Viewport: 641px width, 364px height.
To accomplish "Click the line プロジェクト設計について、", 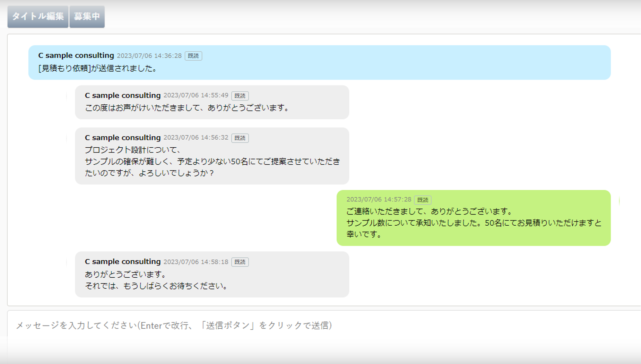I will [133, 150].
